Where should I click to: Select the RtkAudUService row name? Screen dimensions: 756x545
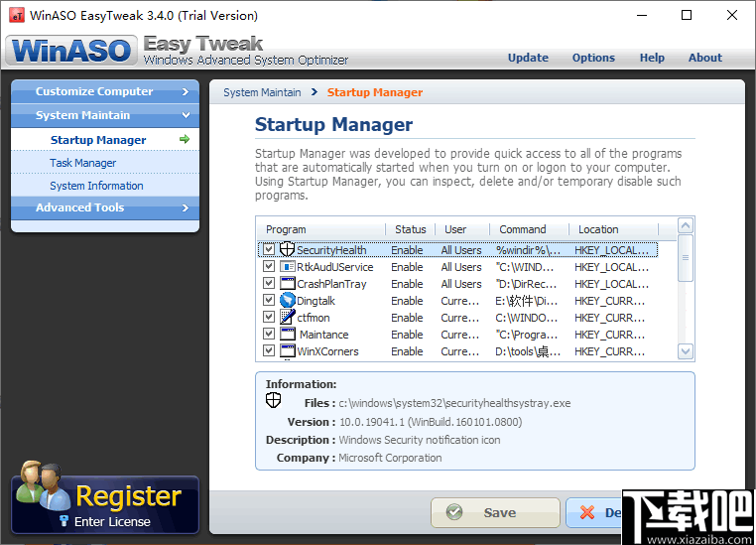coord(335,267)
